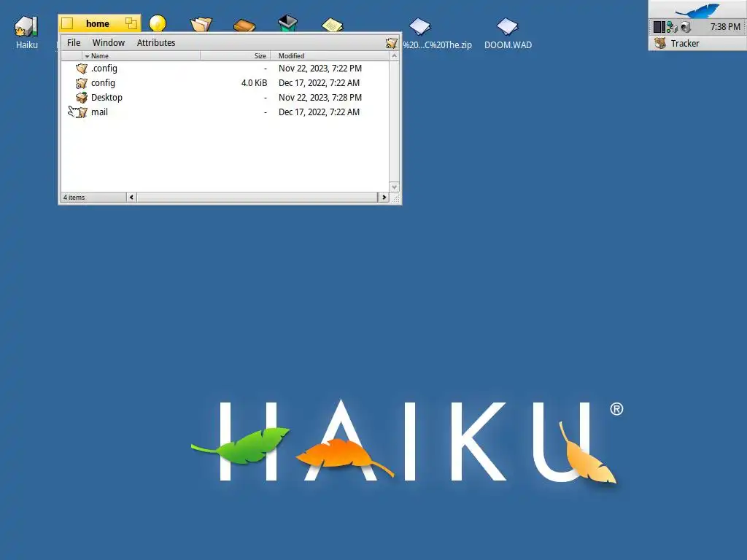Viewport: 747px width, 560px height.
Task: Click the 7:38 PM clock
Action: pos(725,27)
